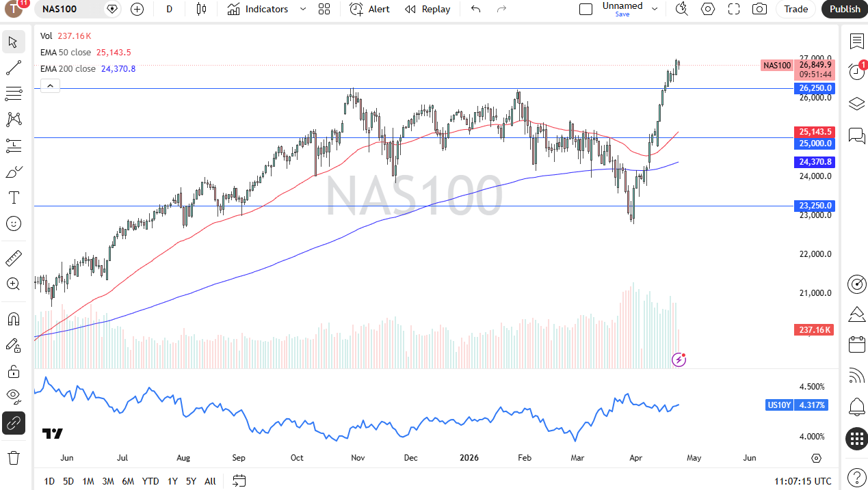Viewport: 868px width, 490px height.
Task: Select the trend line drawing tool
Action: [x=13, y=68]
